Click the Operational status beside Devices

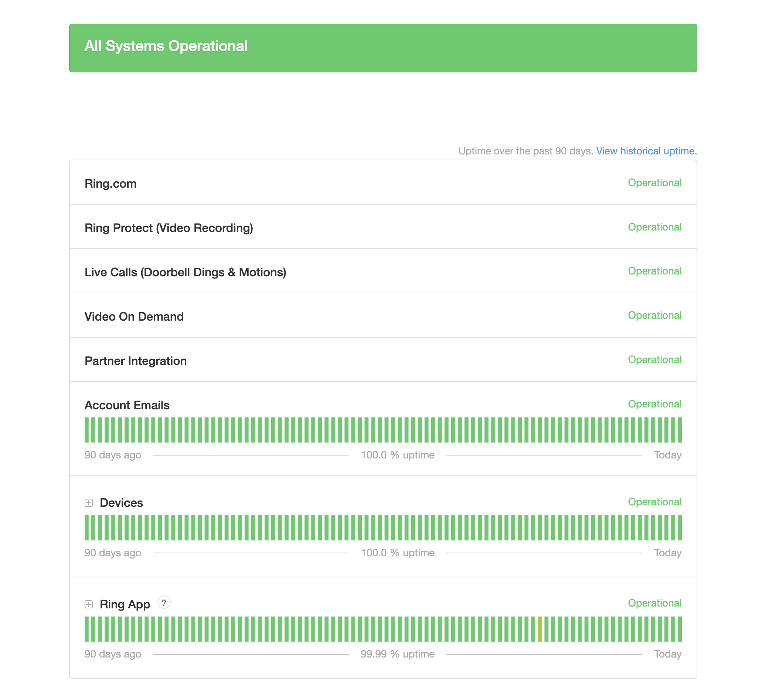[654, 502]
